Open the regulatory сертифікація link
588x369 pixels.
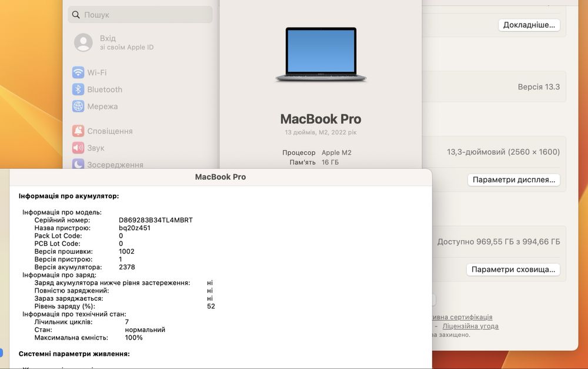click(x=462, y=317)
